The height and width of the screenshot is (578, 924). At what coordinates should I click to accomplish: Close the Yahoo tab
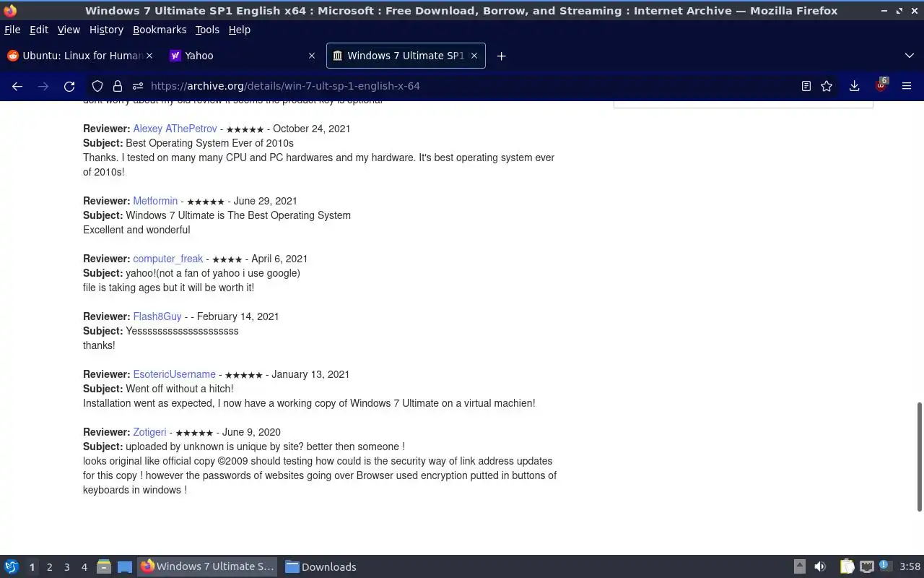(312, 56)
